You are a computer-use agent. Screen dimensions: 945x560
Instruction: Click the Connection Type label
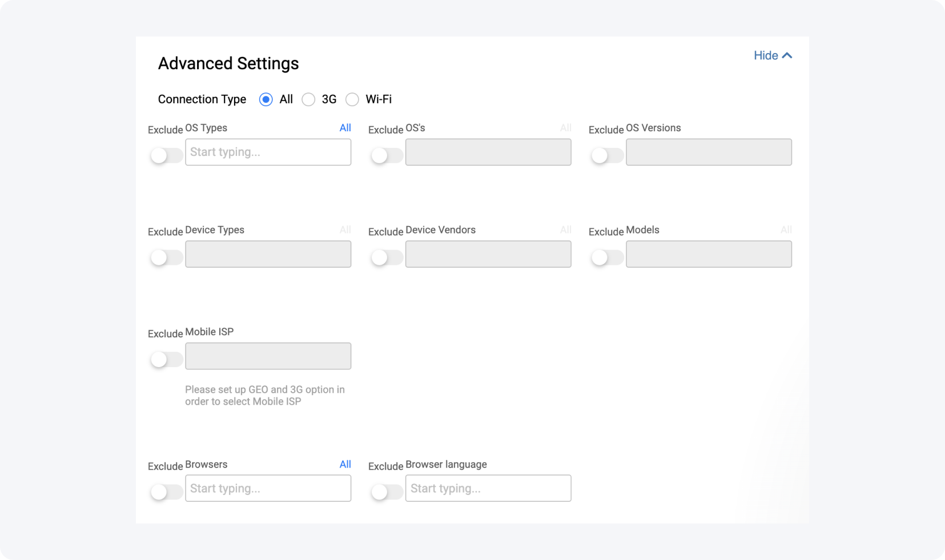pyautogui.click(x=202, y=99)
